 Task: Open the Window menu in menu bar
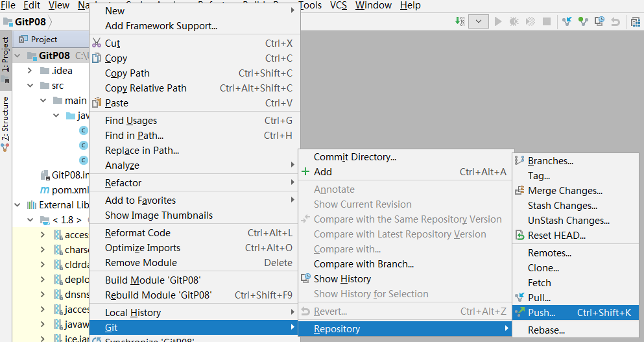[374, 5]
